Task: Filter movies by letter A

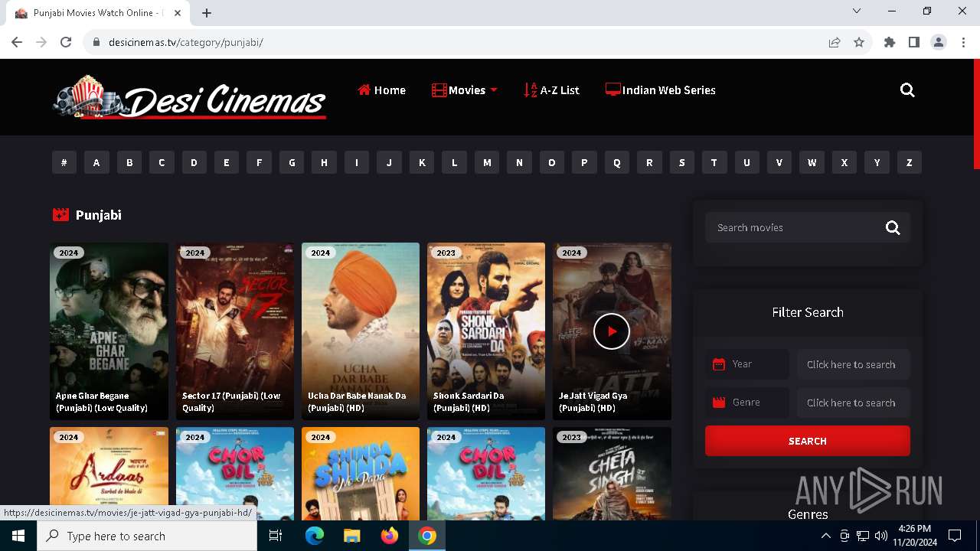Action: pyautogui.click(x=96, y=162)
